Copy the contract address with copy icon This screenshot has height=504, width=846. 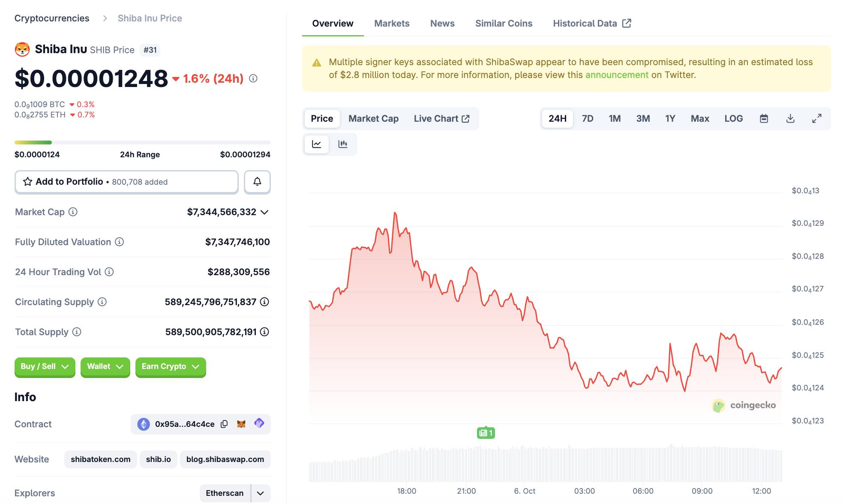point(224,424)
